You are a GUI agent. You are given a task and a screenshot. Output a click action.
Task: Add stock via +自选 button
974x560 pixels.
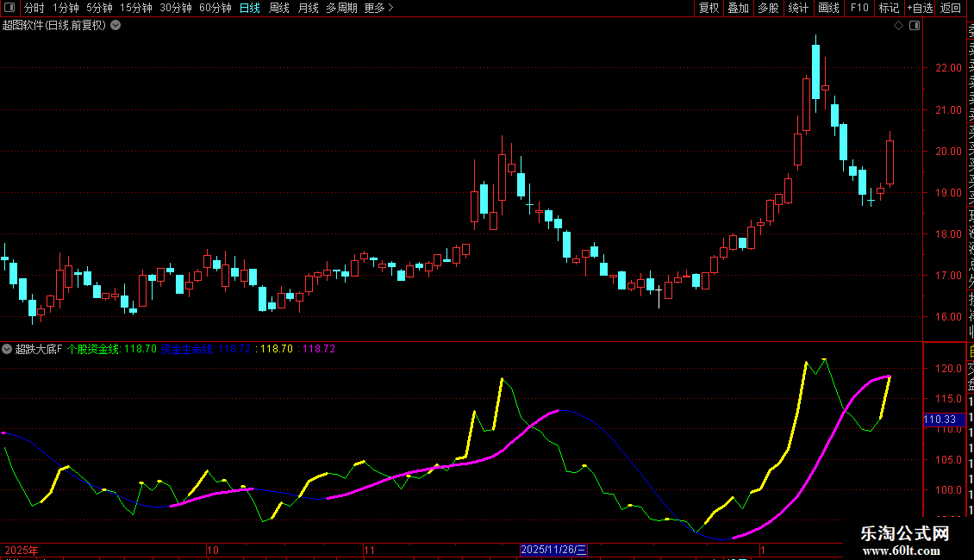[921, 8]
